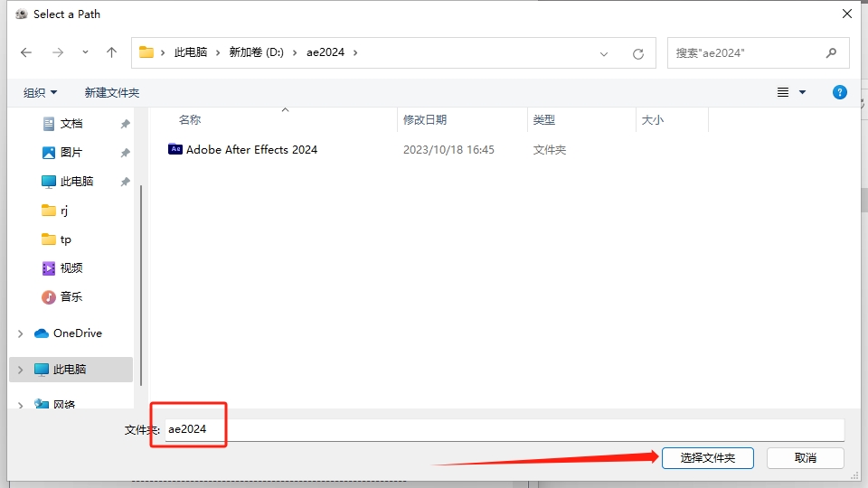This screenshot has width=868, height=488.
Task: Open the help button
Action: click(840, 92)
